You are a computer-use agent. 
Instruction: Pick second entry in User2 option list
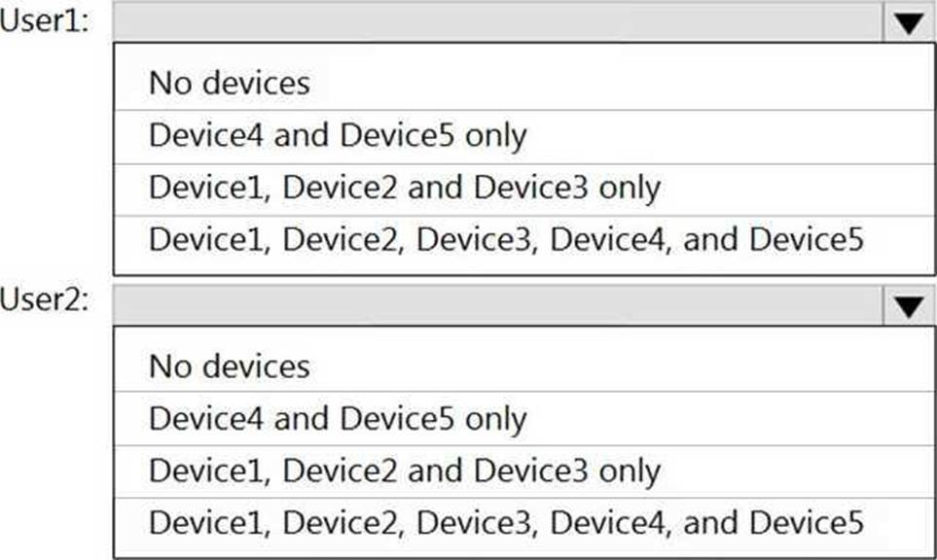[338, 419]
